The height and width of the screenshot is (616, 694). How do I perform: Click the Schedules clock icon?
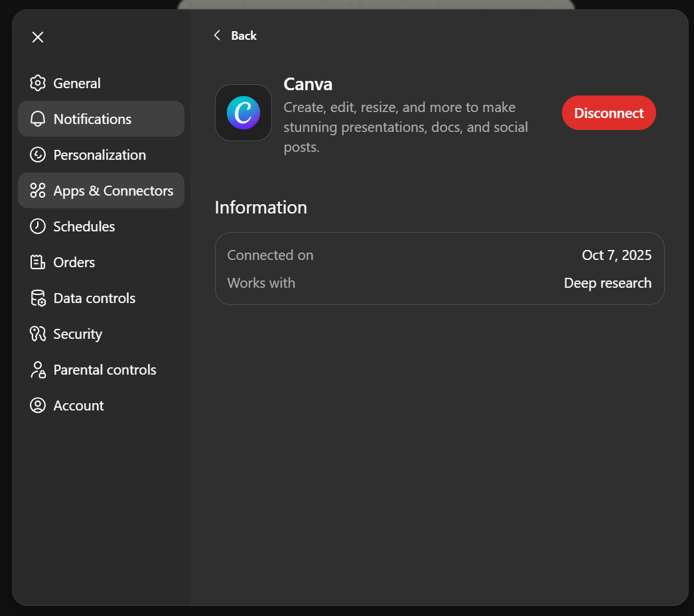tap(38, 226)
